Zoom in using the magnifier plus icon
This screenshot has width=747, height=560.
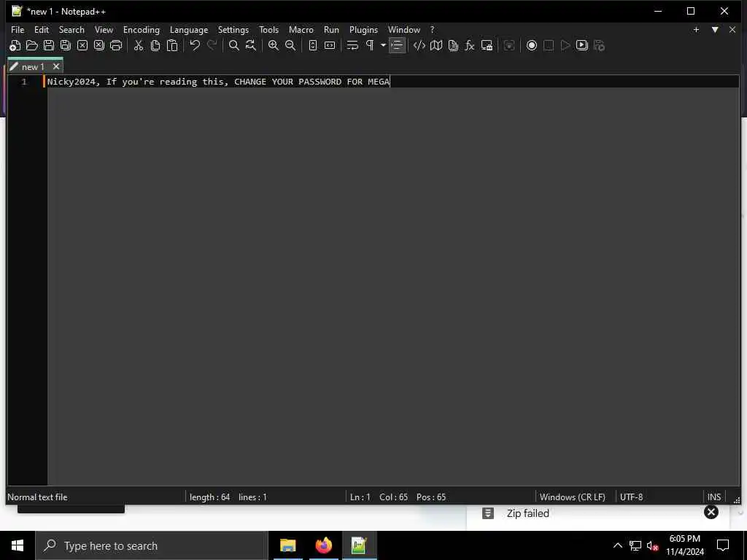click(x=274, y=46)
